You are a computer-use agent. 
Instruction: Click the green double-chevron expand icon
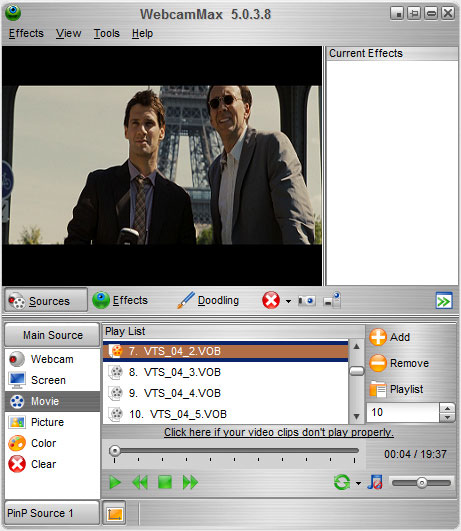click(x=444, y=301)
